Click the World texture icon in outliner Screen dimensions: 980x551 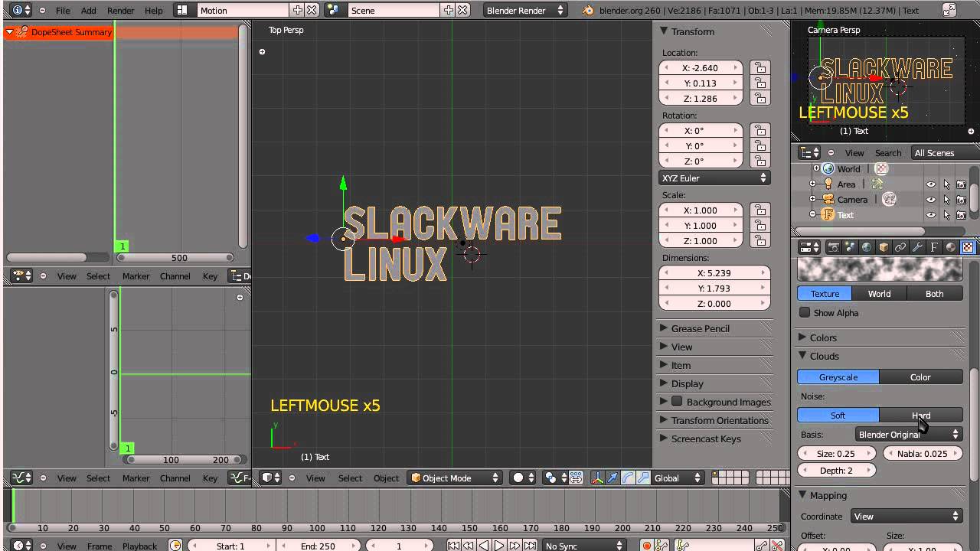pyautogui.click(x=881, y=168)
